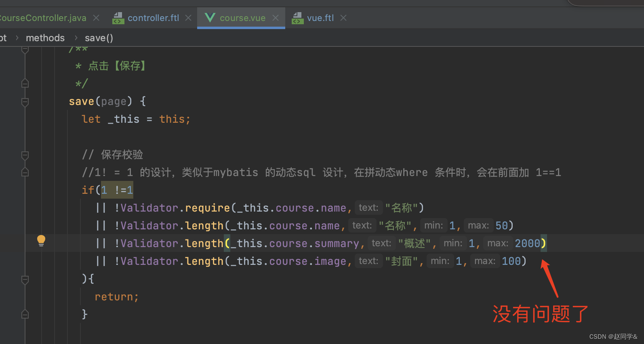Click the controller.ftl file type icon

(118, 18)
